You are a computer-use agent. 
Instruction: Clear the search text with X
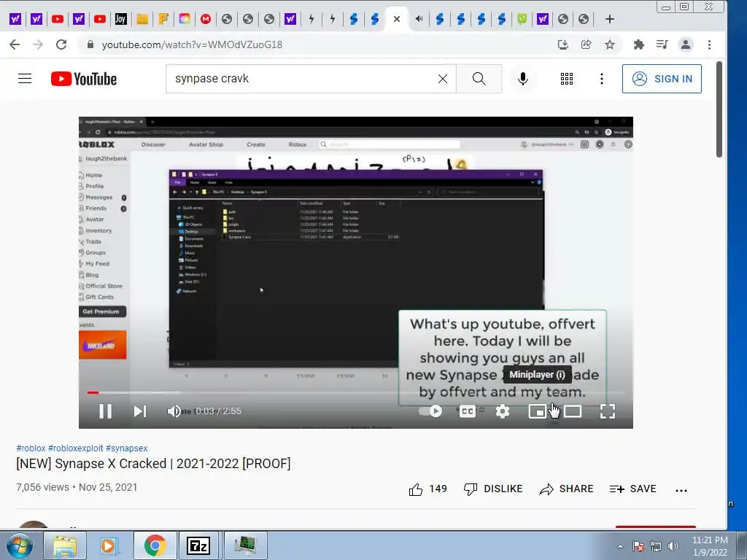pos(443,79)
